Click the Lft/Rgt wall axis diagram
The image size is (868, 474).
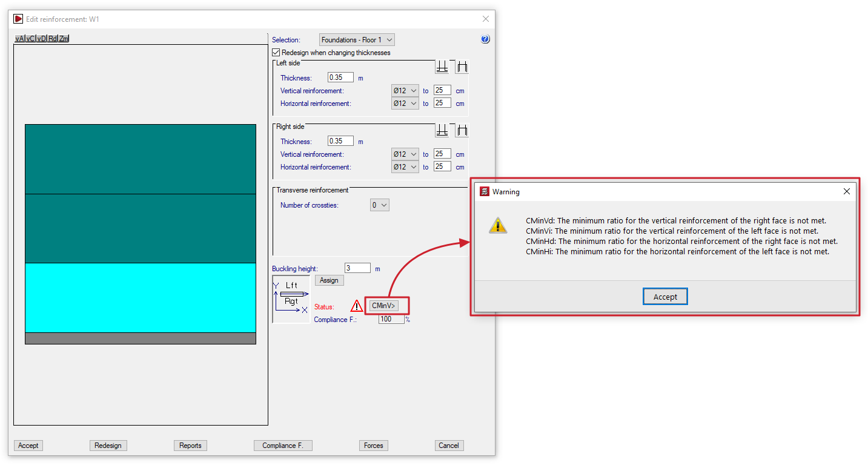coord(291,299)
